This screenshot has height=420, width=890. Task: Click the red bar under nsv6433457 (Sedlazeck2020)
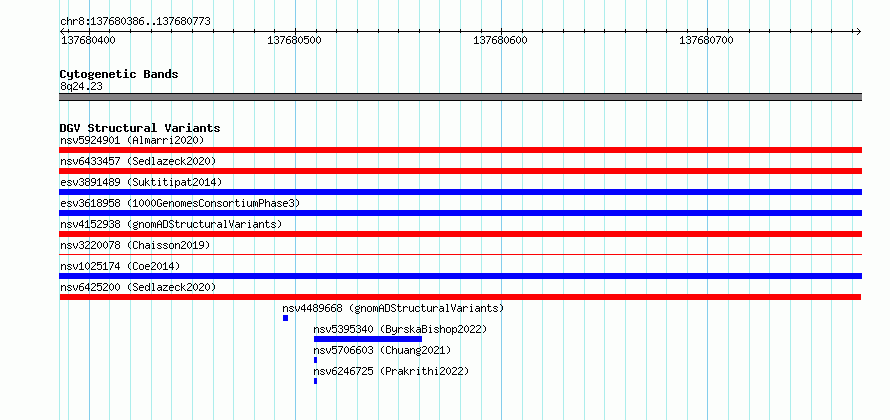(460, 171)
